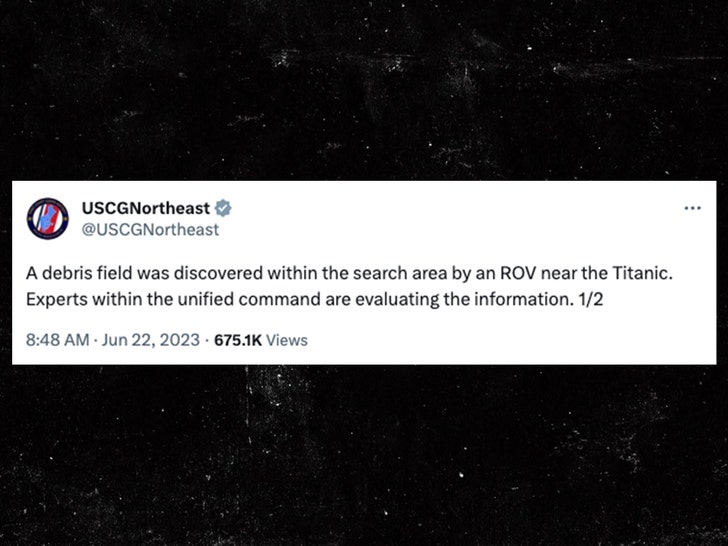
Task: Select the Jun 22, 2023 date
Action: [x=151, y=340]
